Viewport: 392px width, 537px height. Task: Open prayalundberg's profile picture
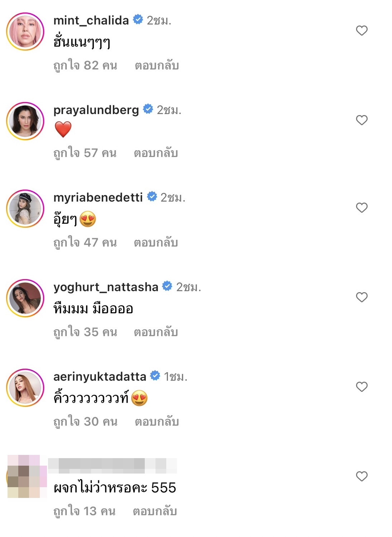(25, 121)
